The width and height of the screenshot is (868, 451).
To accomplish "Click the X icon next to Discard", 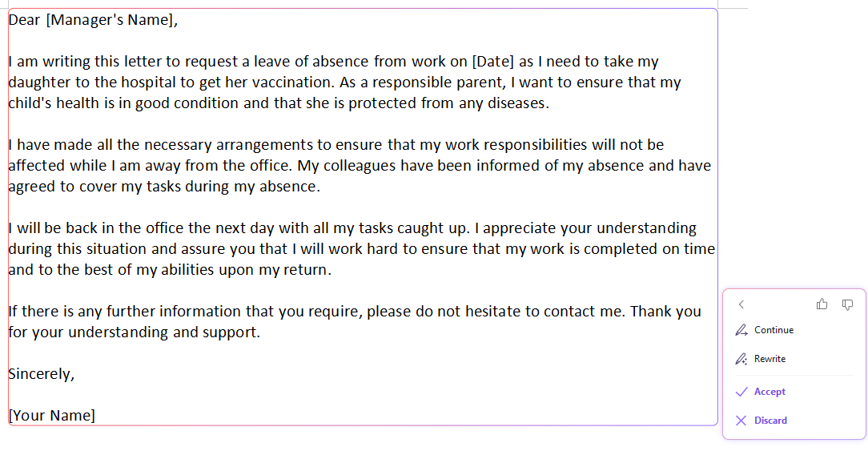I will pos(741,421).
